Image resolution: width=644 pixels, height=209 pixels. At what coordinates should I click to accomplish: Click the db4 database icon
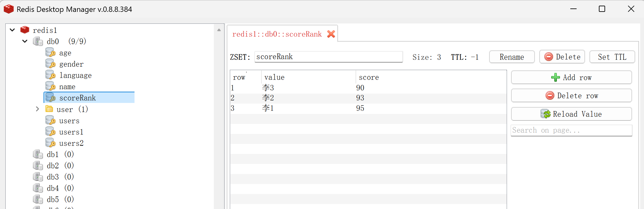point(38,188)
